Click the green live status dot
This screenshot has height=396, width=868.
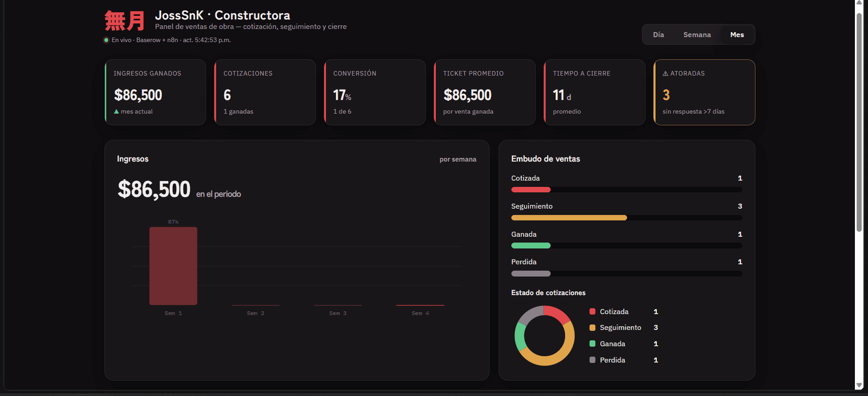(106, 40)
